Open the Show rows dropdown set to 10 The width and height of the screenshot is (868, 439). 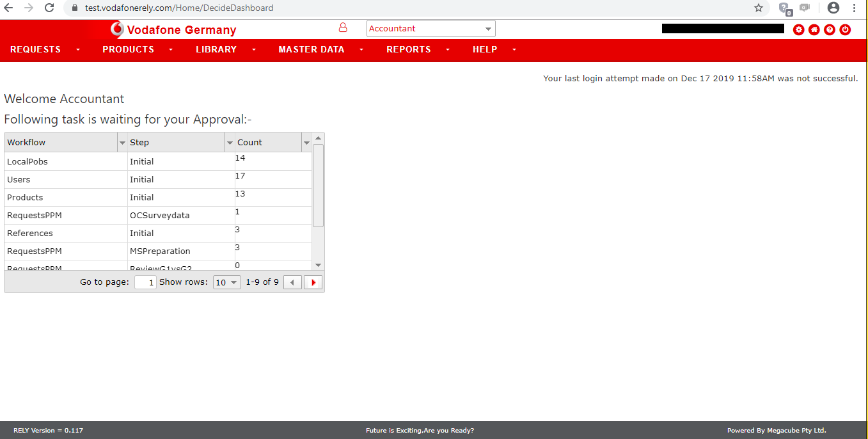point(226,282)
